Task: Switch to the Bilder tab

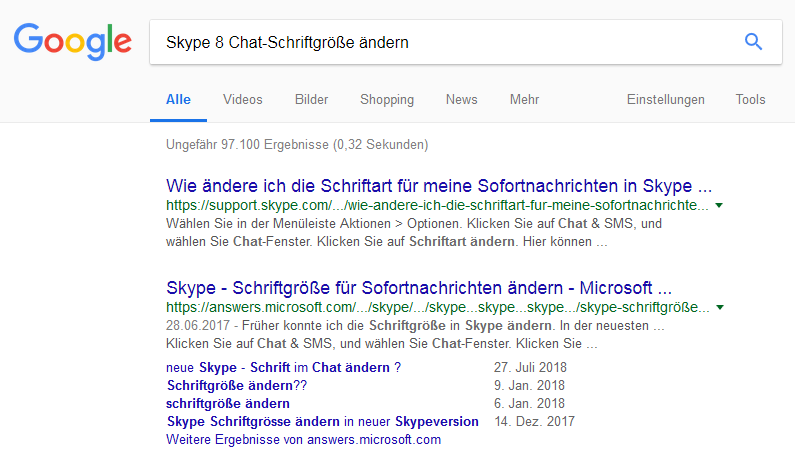Action: pyautogui.click(x=311, y=99)
